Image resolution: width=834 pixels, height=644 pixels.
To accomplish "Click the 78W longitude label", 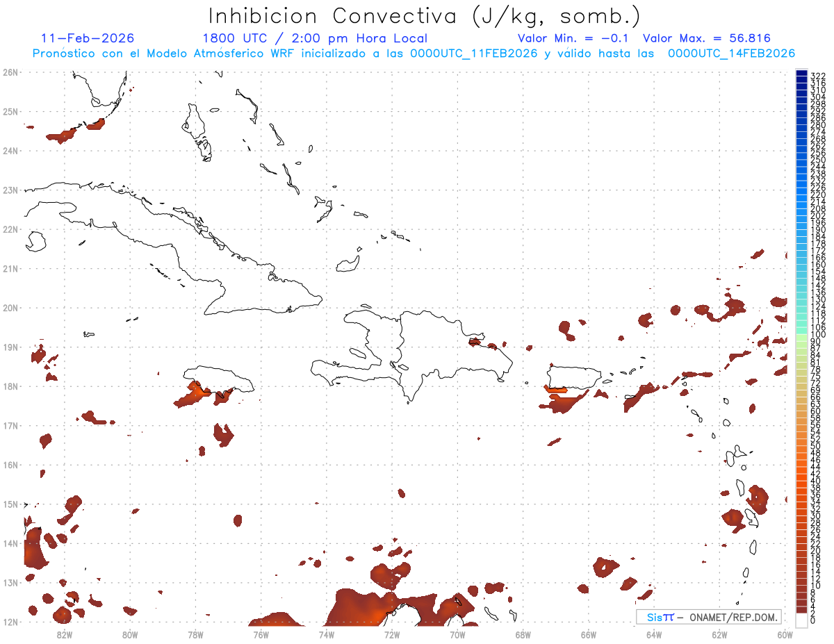I will pyautogui.click(x=195, y=634).
